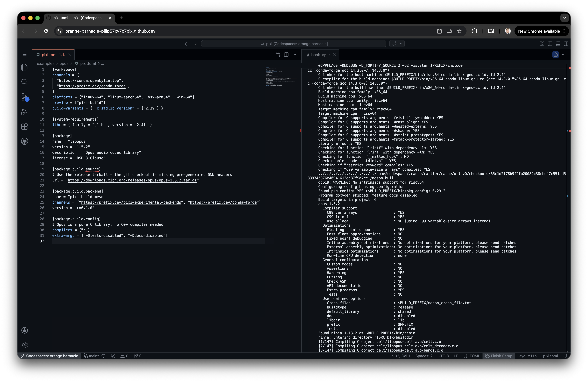Open the Search view in the sidebar
The width and height of the screenshot is (588, 382).
coord(24,82)
